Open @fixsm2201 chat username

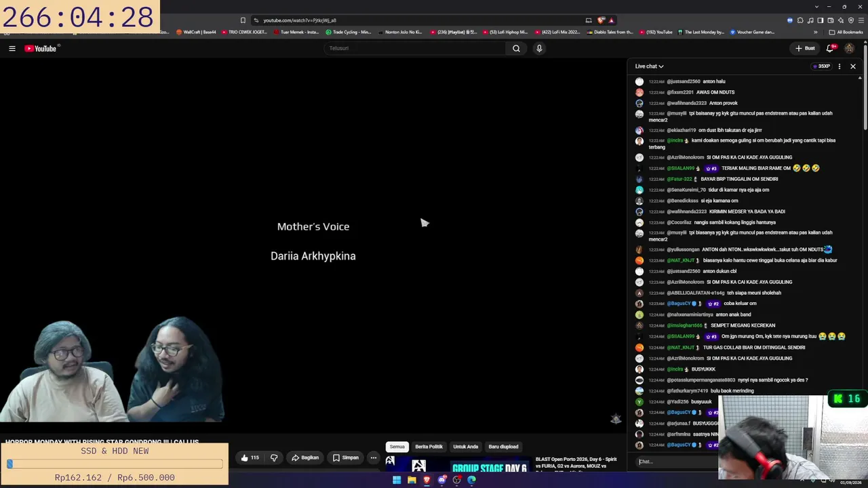click(680, 92)
